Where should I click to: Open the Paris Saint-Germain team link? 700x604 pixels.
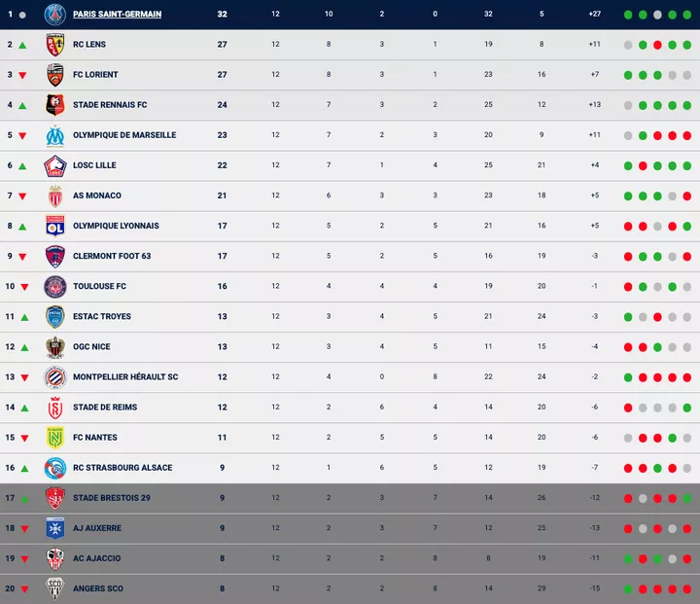click(x=117, y=15)
